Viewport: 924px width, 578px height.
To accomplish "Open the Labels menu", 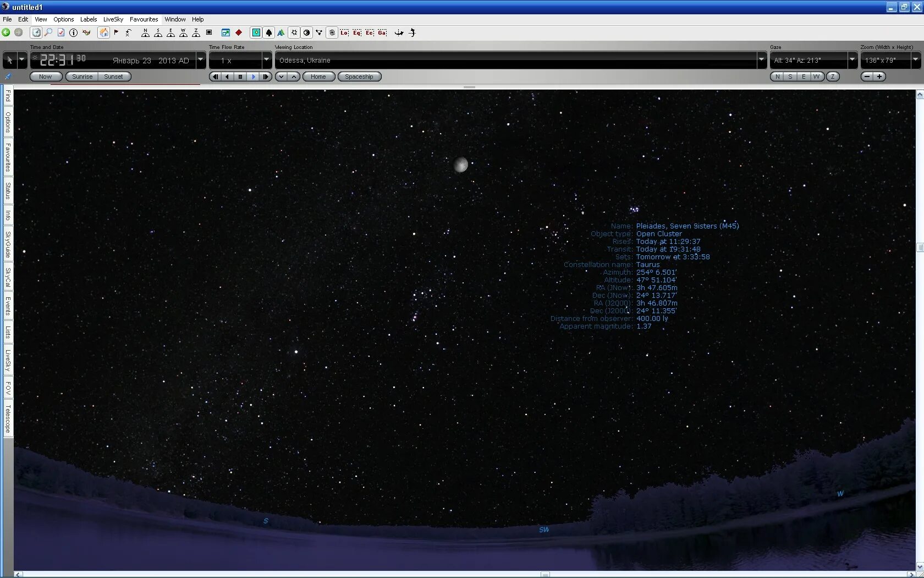I will coord(89,19).
